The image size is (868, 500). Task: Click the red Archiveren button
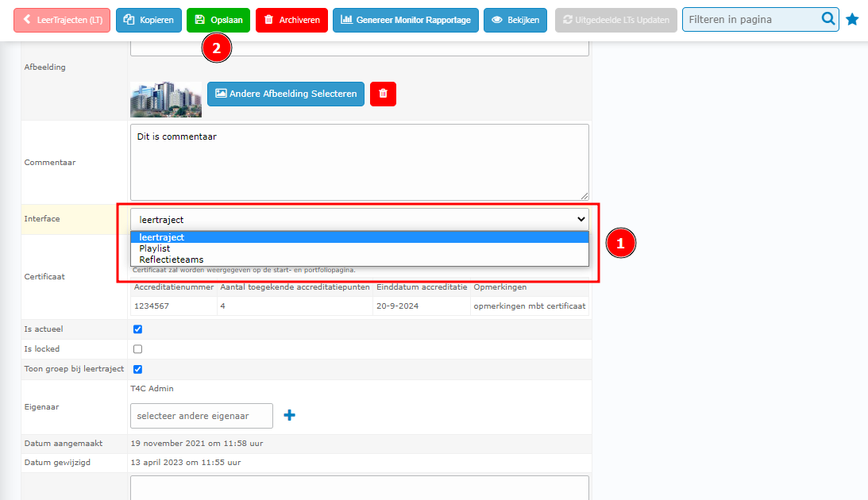tap(291, 20)
